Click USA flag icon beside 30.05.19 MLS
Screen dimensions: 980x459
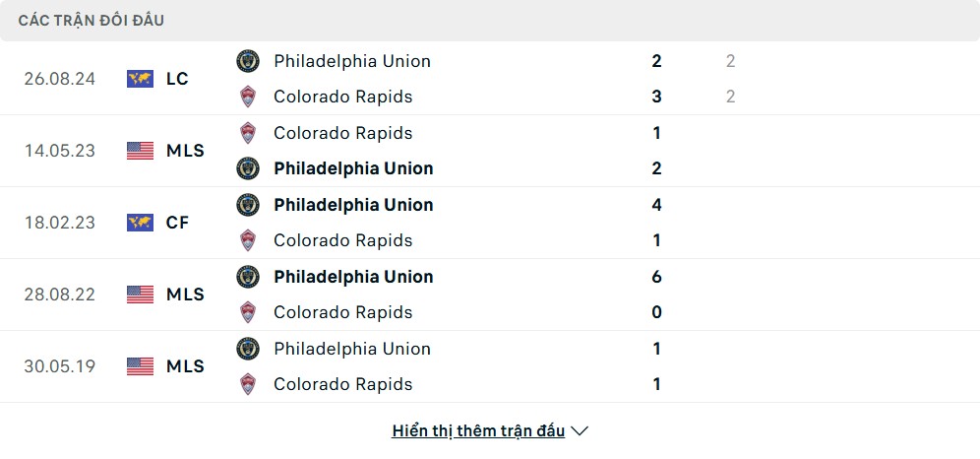point(141,366)
